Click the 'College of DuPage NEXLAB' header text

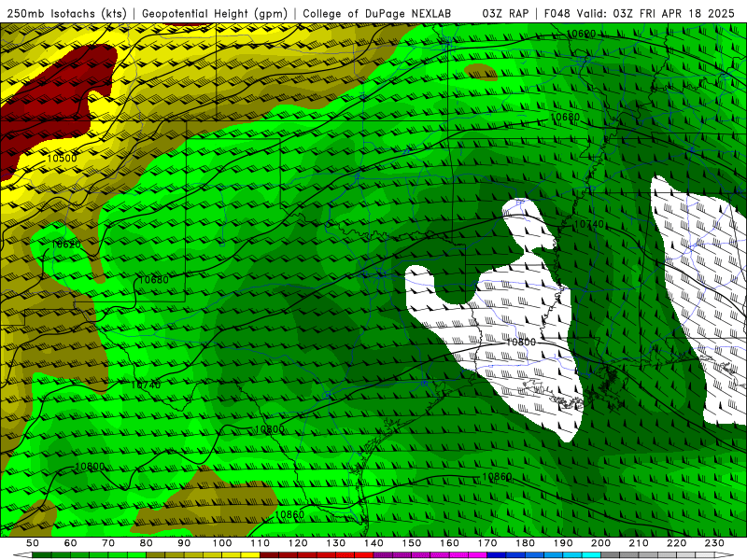[x=377, y=14]
